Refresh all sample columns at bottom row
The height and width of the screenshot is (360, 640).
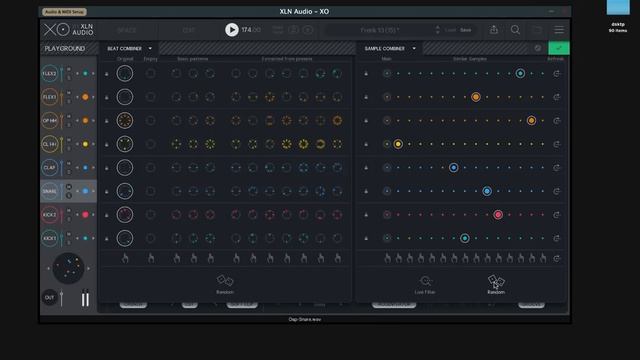click(x=556, y=258)
